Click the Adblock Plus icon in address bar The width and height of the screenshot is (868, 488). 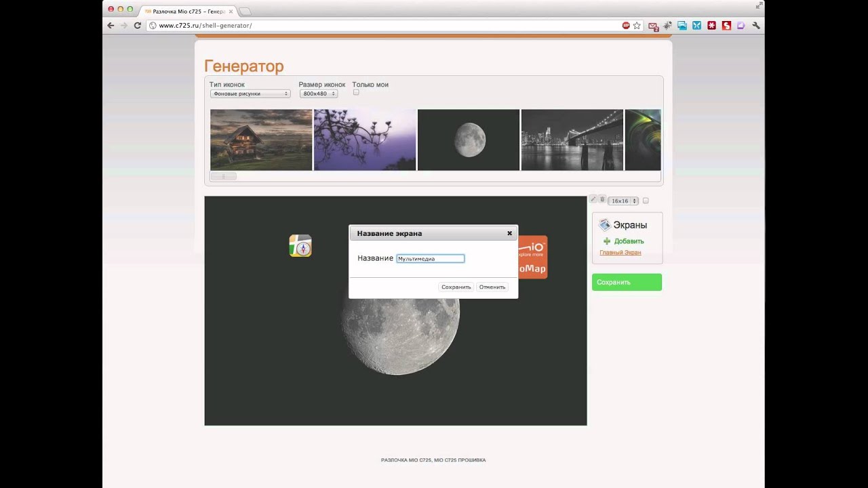[626, 25]
